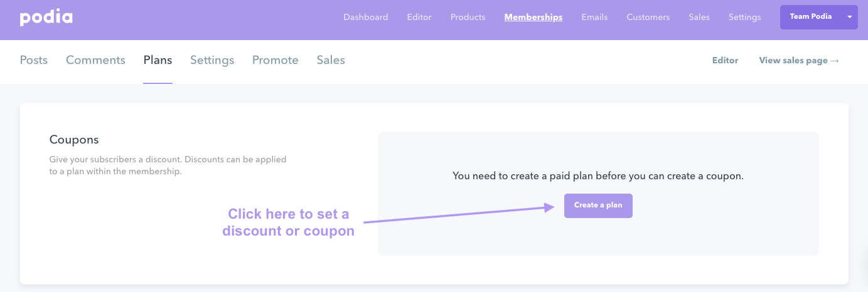The image size is (868, 292).
Task: Go to Dashboard in top navigation
Action: (x=366, y=18)
